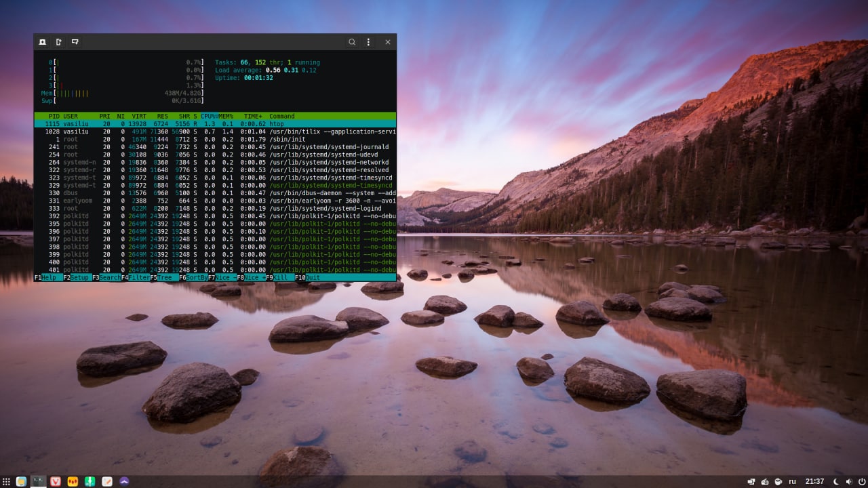868x488 pixels.
Task: Launch the file manager from the taskbar
Action: tap(21, 481)
